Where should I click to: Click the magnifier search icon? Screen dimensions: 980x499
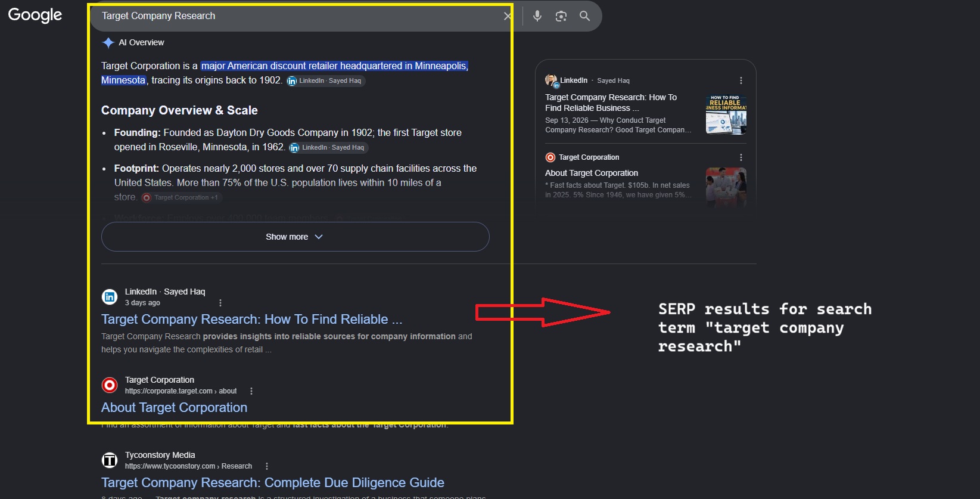(x=585, y=16)
